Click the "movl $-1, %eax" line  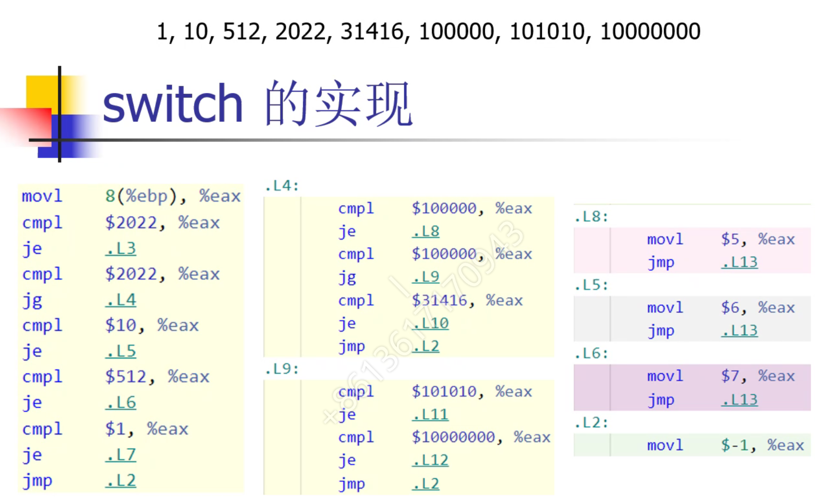pos(726,446)
